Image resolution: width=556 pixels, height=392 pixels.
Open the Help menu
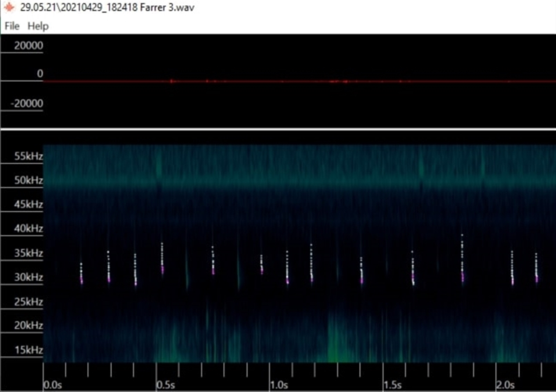coord(38,26)
